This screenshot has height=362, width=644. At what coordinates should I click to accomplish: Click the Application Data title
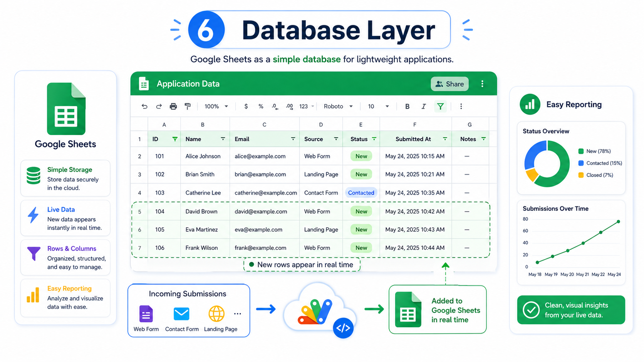coord(188,84)
